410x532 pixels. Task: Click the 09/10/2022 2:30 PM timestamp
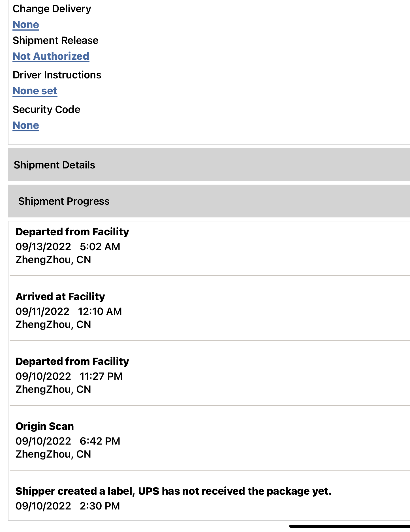[68, 506]
